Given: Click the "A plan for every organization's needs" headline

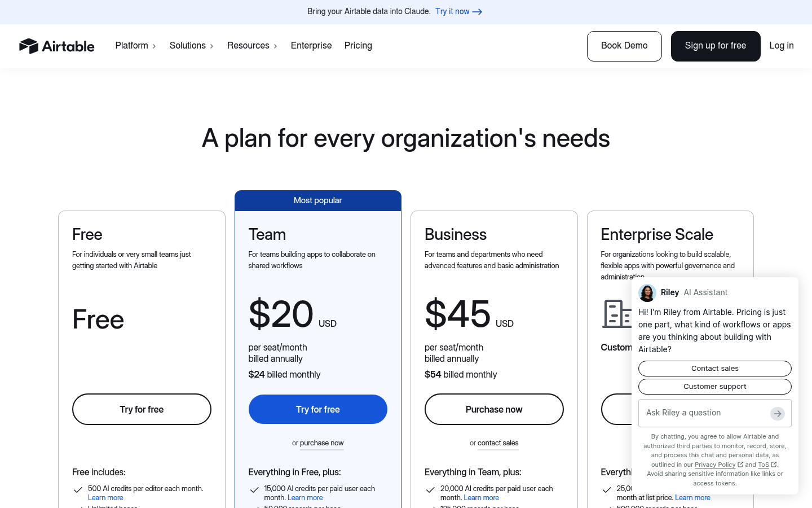Looking at the screenshot, I should point(406,138).
